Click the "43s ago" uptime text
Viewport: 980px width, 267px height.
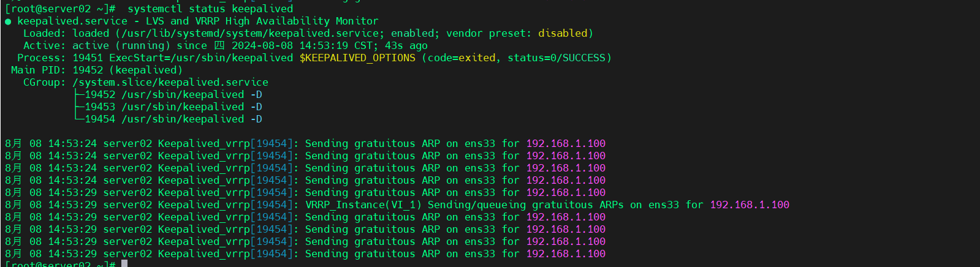click(406, 45)
